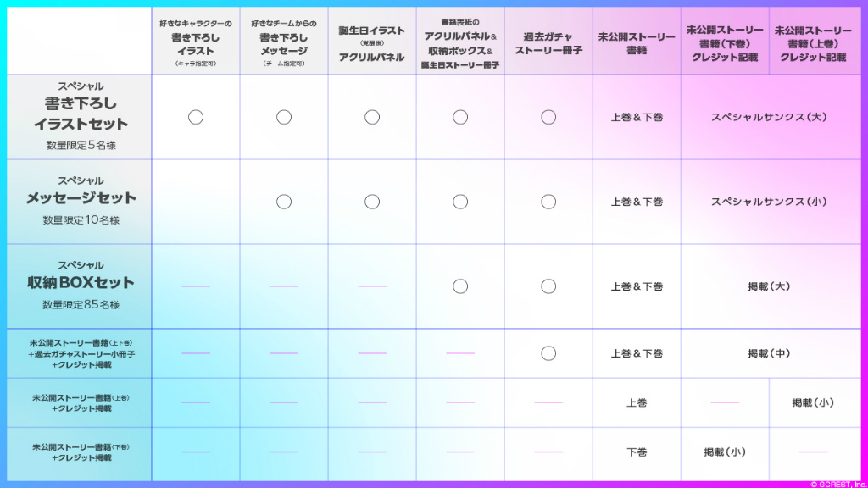Image resolution: width=868 pixels, height=488 pixels.
Task: Click circle in 上下巻+過去ガチャ小冊子 row
Action: [548, 353]
